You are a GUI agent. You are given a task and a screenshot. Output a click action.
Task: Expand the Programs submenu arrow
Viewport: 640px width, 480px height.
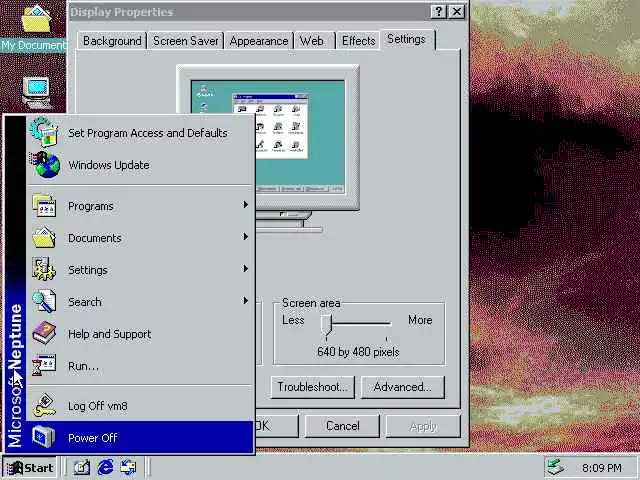tap(245, 204)
